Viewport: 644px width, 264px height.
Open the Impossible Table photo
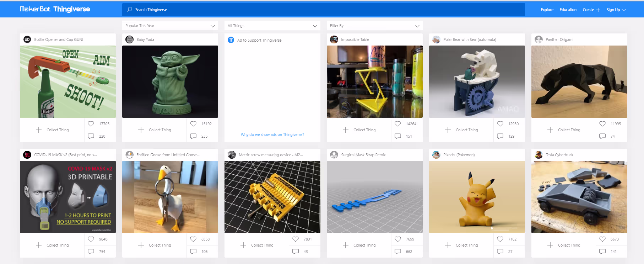[x=375, y=81]
